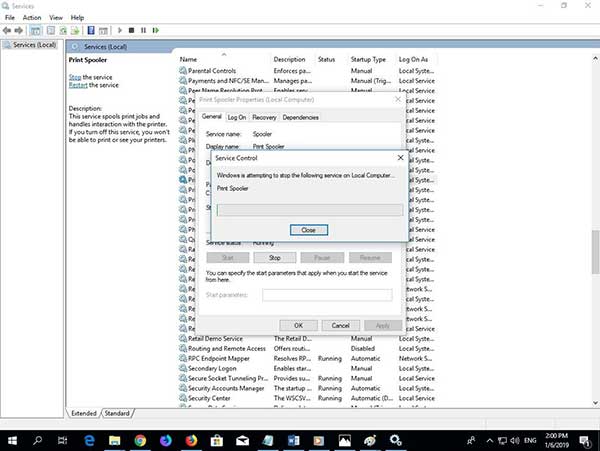The height and width of the screenshot is (451, 600).
Task: Click the Back arrow in Services toolbar
Action: pos(7,30)
